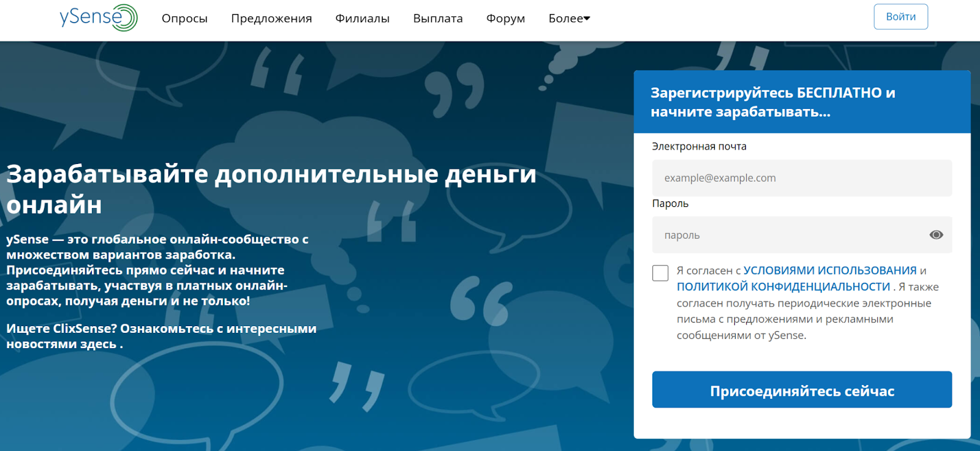Click the Присоединяйтесь сейчас button

[802, 390]
